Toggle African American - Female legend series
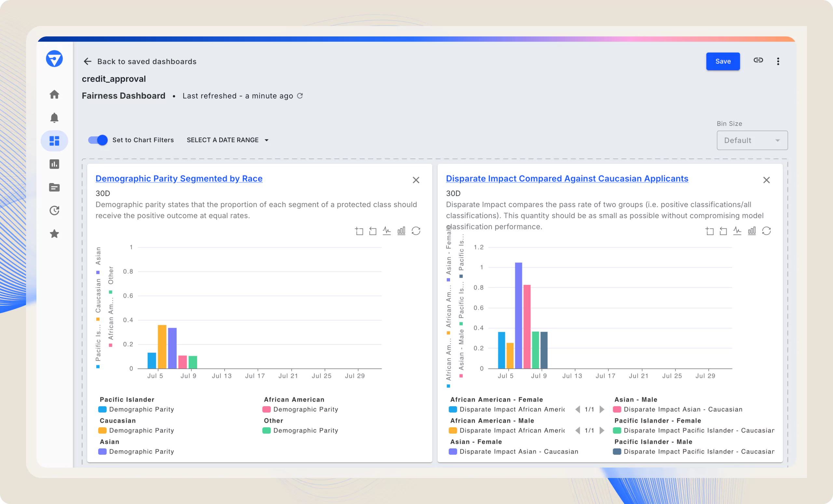Image resolution: width=833 pixels, height=504 pixels. [x=507, y=409]
